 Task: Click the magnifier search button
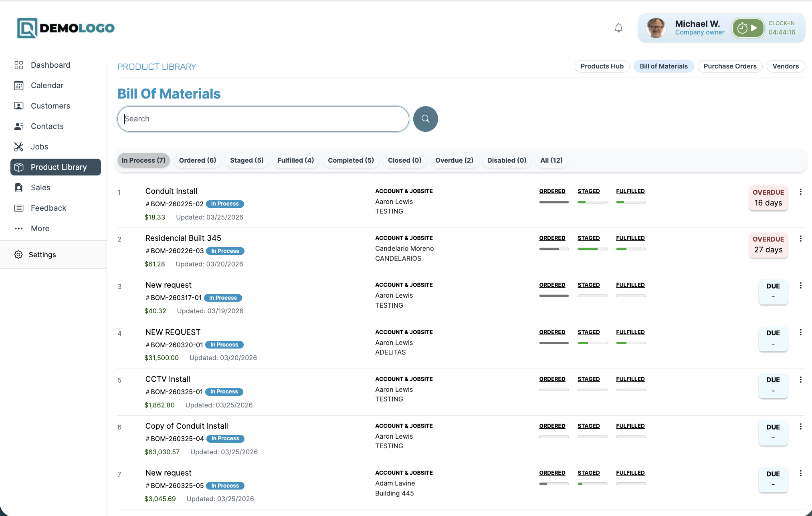point(425,119)
